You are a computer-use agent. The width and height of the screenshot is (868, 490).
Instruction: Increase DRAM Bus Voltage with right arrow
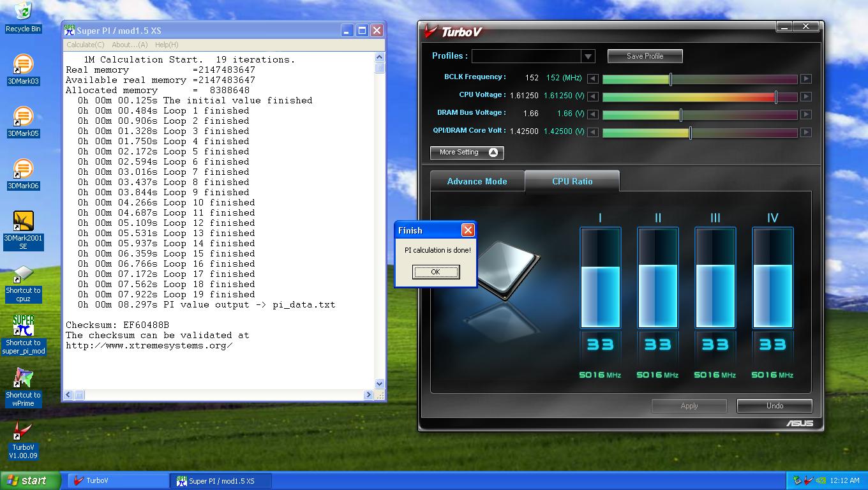tap(806, 115)
